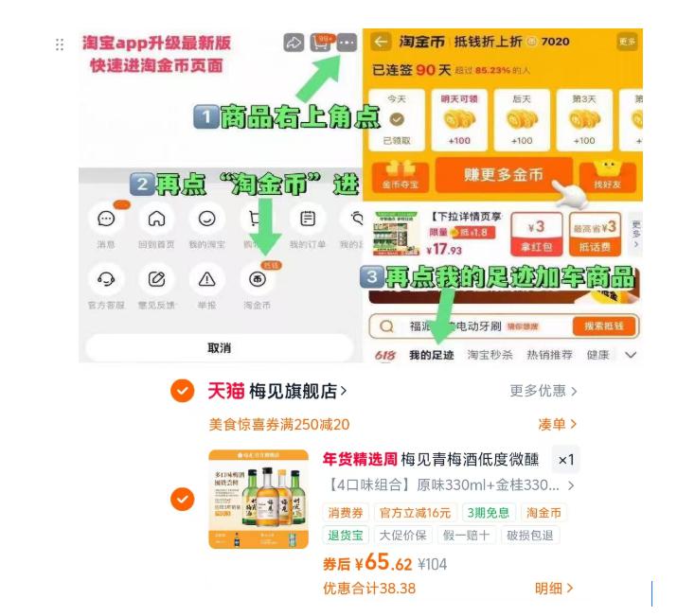Tap the 消息 chat bubble icon
Viewport: 695px width, 616px height.
[106, 219]
